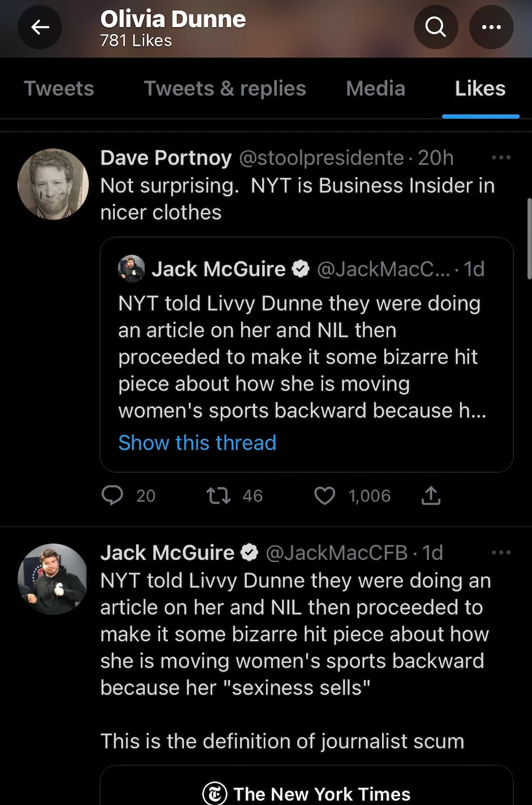Open the @stoolpresidente handle
The height and width of the screenshot is (805, 532).
click(x=321, y=158)
